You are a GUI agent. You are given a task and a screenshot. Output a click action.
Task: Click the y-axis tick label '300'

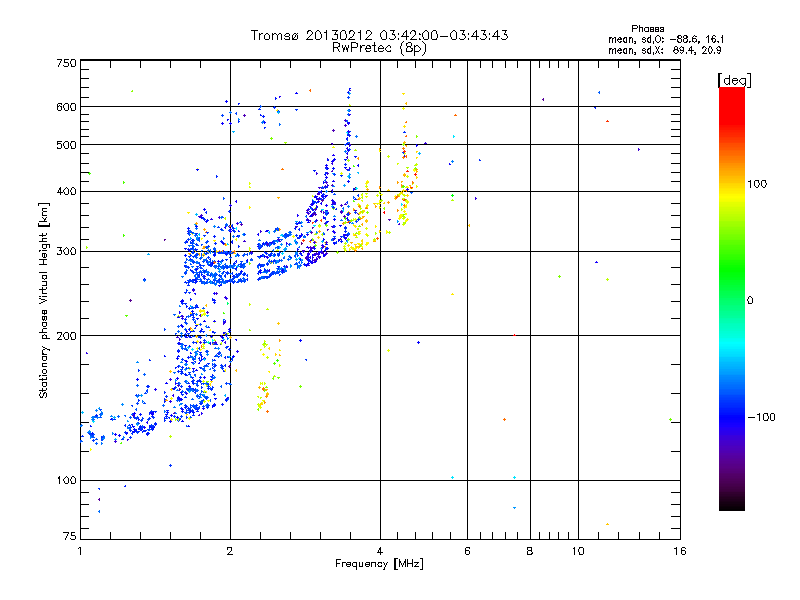pyautogui.click(x=66, y=251)
